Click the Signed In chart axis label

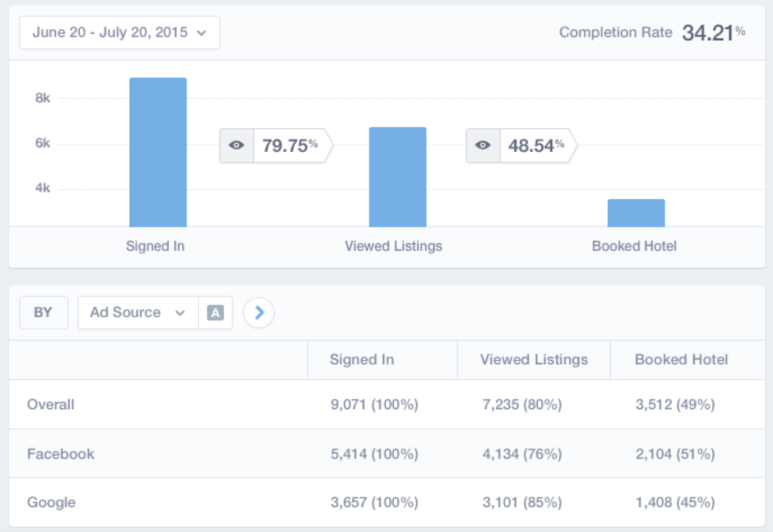(x=155, y=246)
